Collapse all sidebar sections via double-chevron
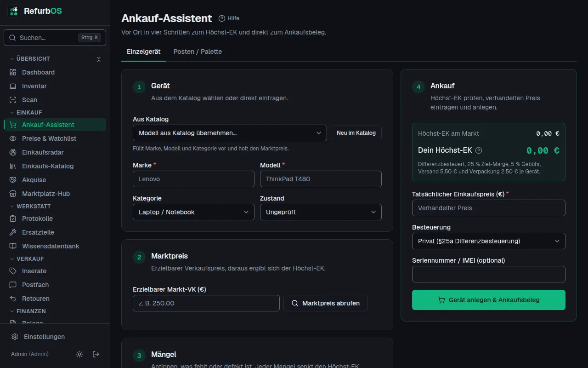Viewport: 588px width, 368px height. point(98,59)
